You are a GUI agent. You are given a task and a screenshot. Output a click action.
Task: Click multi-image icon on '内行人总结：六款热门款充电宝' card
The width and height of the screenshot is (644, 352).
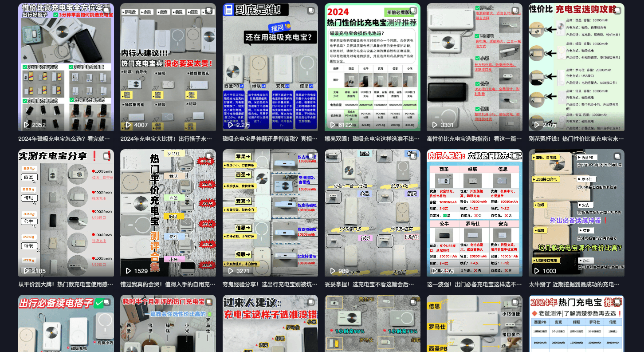515,156
